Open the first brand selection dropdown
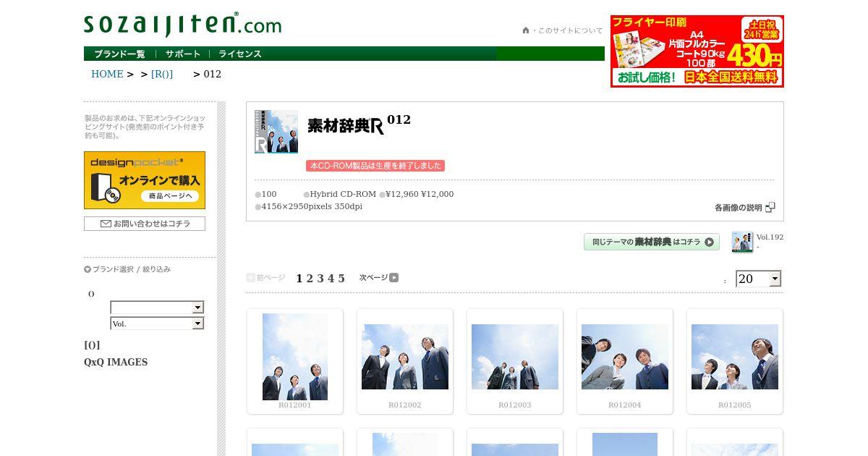This screenshot has height=456, width=868. [157, 308]
